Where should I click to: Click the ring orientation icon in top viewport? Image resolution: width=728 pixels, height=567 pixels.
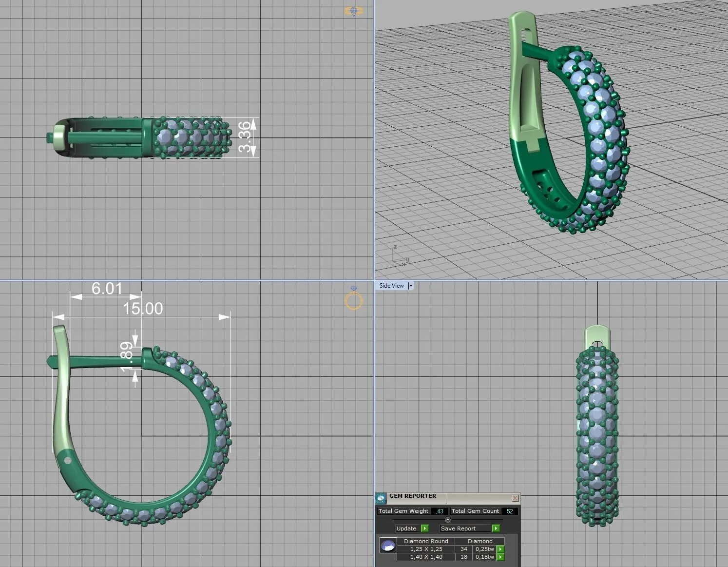(354, 11)
